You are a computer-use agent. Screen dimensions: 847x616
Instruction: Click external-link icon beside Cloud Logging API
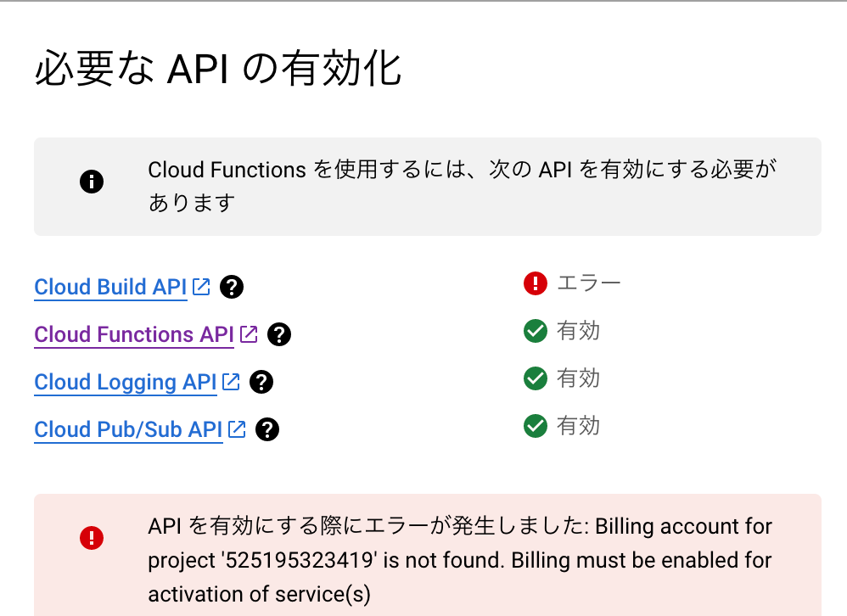click(231, 382)
